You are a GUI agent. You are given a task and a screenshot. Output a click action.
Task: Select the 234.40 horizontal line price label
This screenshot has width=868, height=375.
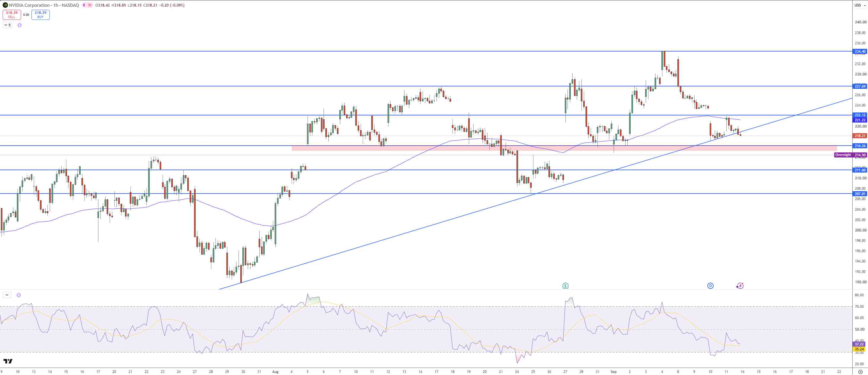click(860, 51)
